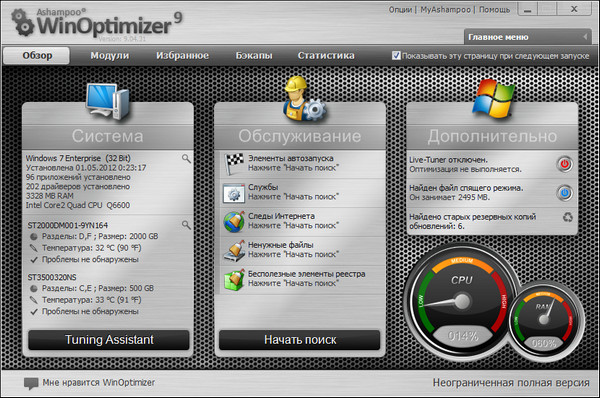Image resolution: width=600 pixels, height=398 pixels.
Task: Launch the Tuning Assistant
Action: click(x=109, y=340)
